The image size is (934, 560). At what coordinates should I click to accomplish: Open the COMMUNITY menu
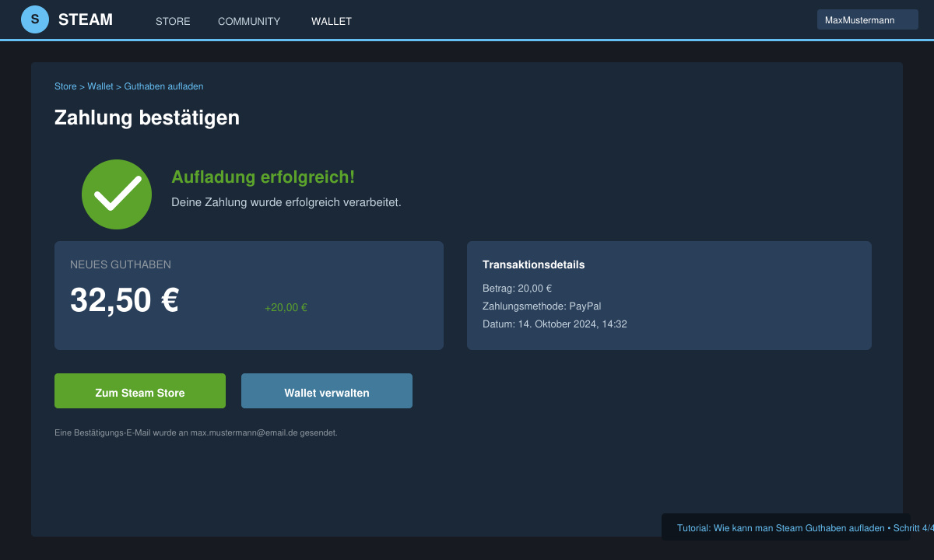pos(249,21)
